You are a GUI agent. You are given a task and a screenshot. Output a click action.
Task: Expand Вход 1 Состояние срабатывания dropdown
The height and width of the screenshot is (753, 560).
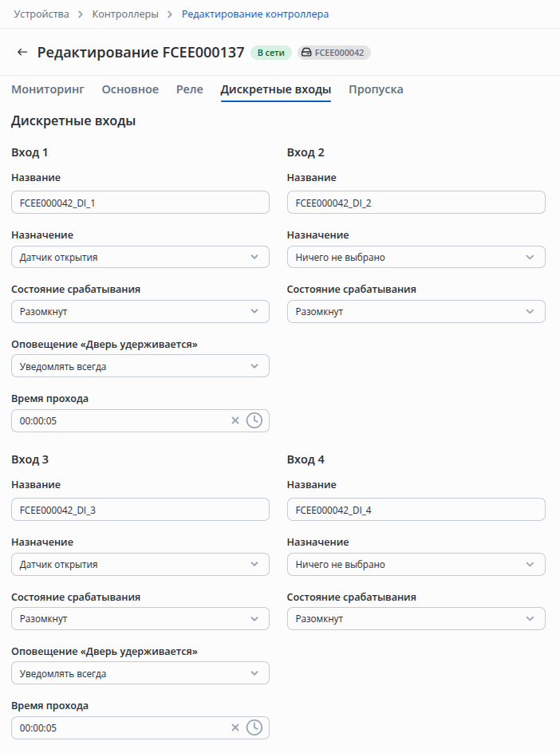140,311
